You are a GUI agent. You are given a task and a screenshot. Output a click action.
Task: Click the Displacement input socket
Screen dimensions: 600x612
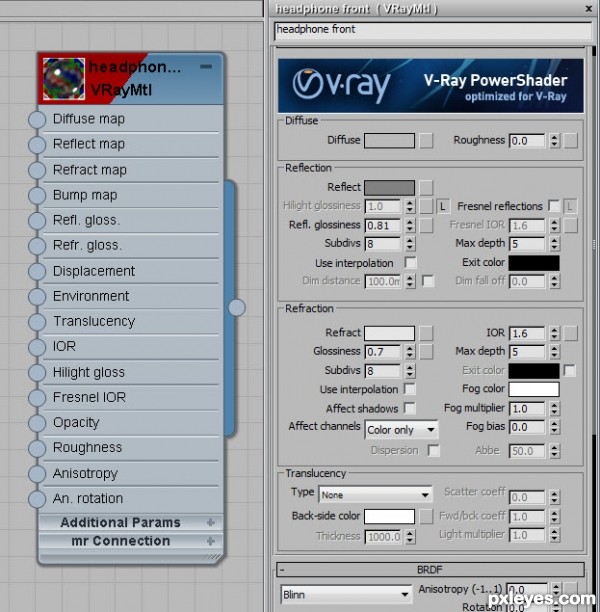click(37, 271)
